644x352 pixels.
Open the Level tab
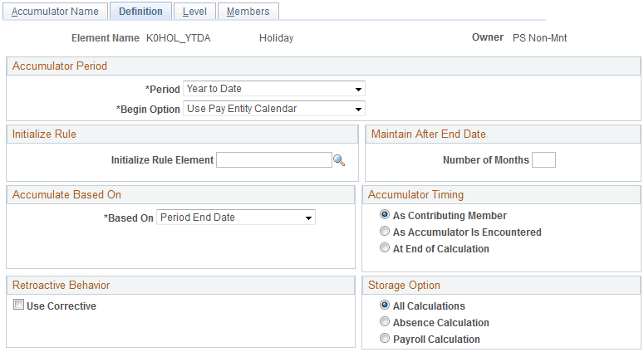[x=195, y=12]
